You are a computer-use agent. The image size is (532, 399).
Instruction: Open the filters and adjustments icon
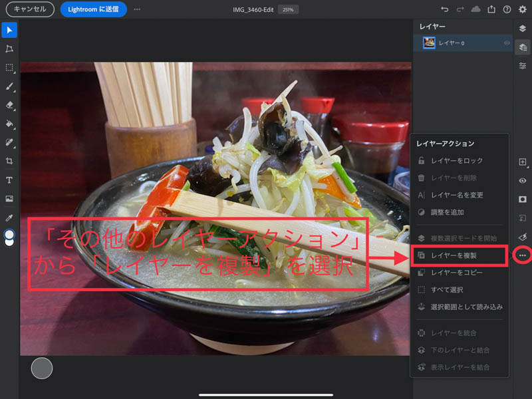click(523, 237)
